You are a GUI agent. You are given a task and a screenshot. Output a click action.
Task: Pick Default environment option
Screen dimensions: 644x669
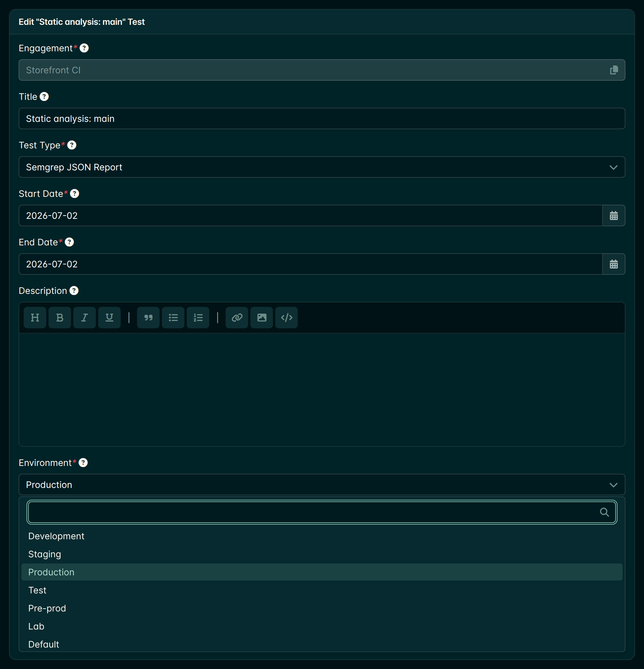(x=322, y=644)
